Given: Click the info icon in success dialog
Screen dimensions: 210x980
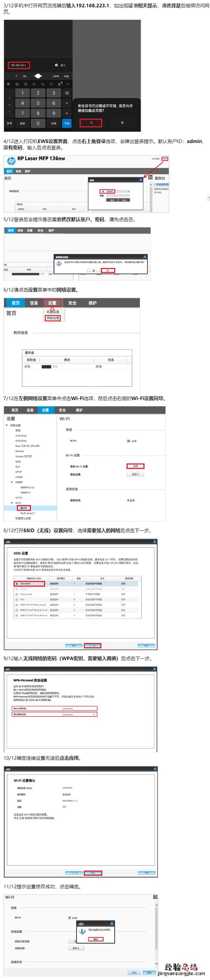Looking at the screenshot, I should tap(82, 932).
